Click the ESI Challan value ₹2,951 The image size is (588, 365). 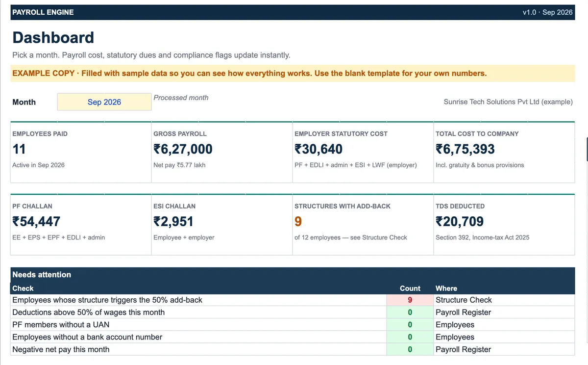coord(173,221)
